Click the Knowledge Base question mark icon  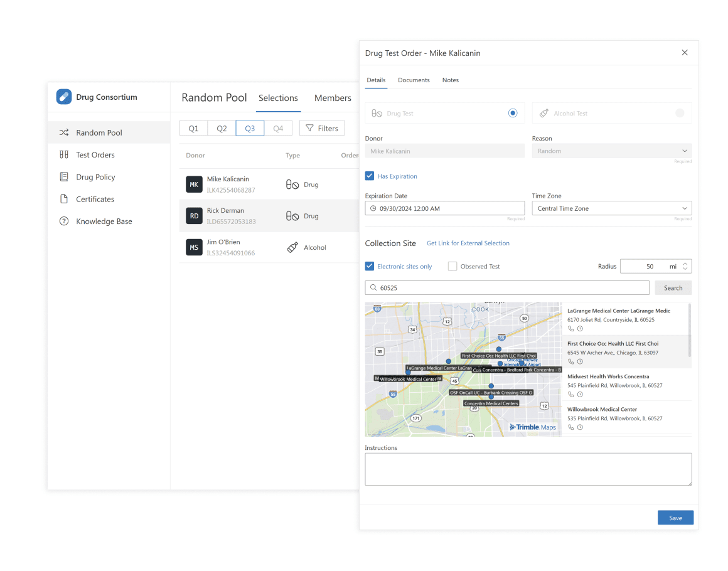tap(63, 221)
